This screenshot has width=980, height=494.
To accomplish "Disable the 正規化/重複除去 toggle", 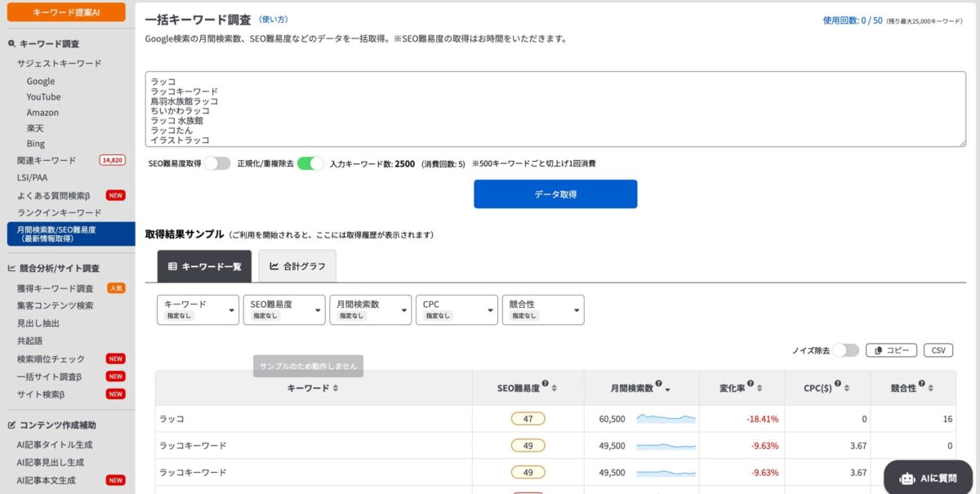I will click(310, 163).
